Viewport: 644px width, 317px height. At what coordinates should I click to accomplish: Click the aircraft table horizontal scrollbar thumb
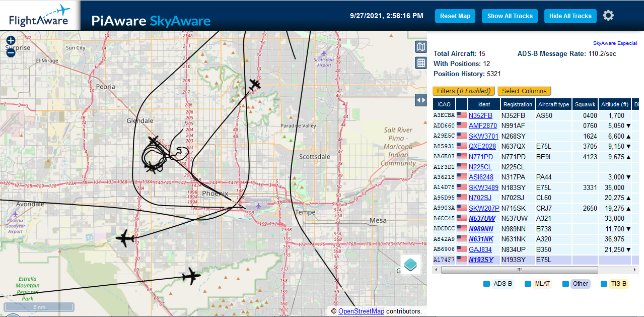520,270
